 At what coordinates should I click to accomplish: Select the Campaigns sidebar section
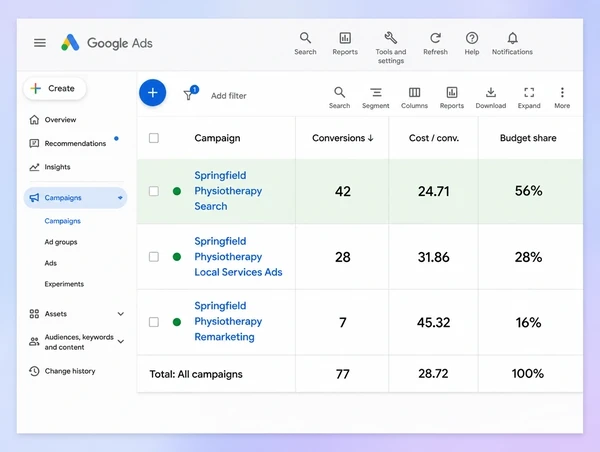[x=75, y=198]
